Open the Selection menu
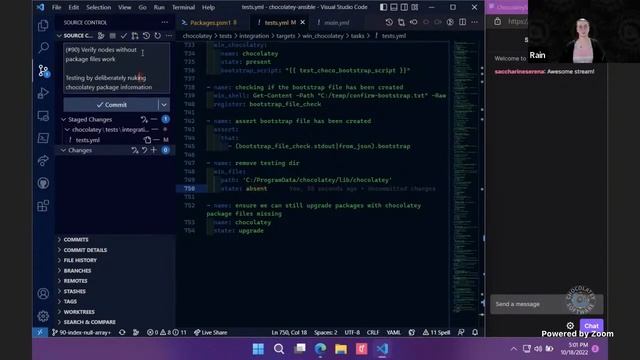The height and width of the screenshot is (360, 640). pos(98,7)
